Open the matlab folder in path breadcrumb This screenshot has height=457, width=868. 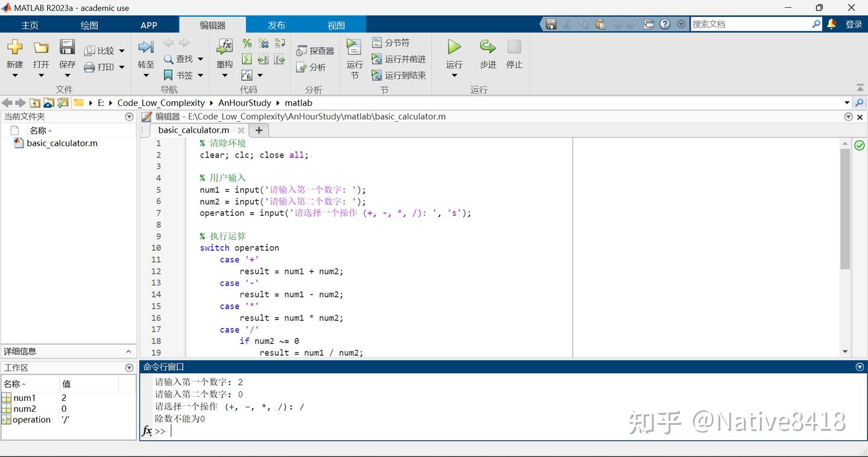click(x=298, y=103)
